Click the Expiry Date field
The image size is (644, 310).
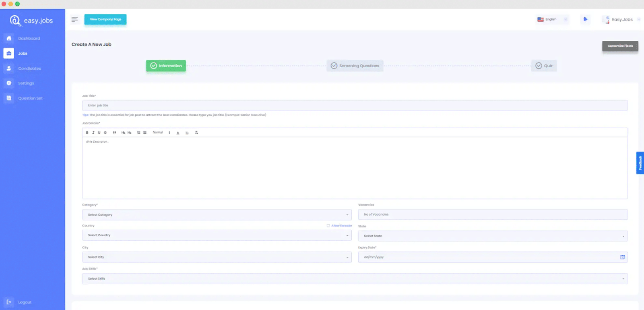(493, 257)
